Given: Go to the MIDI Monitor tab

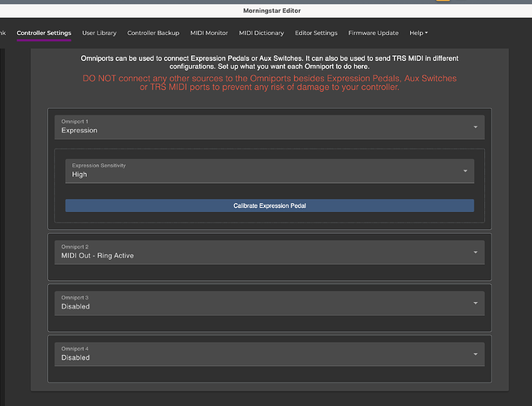Looking at the screenshot, I should pos(209,33).
